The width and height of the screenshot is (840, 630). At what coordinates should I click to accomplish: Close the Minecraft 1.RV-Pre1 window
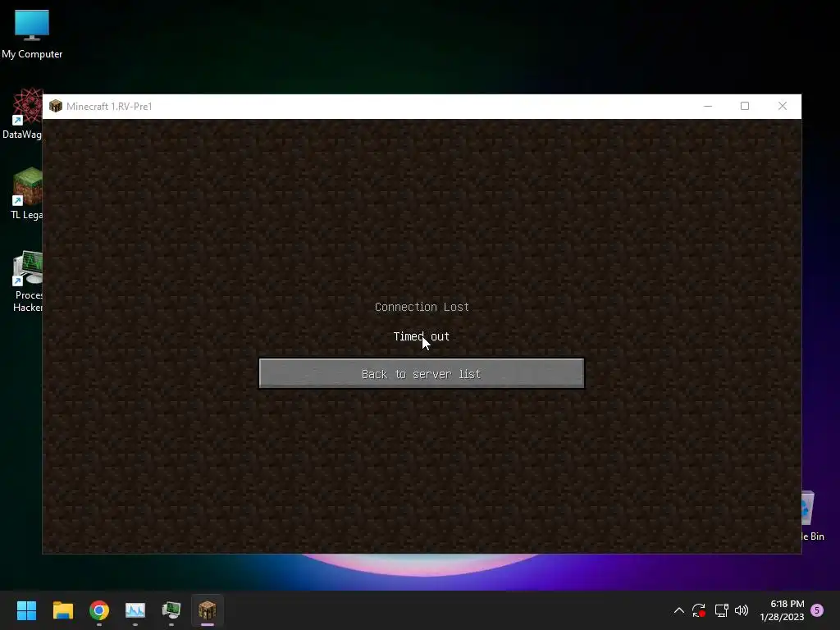coord(782,106)
